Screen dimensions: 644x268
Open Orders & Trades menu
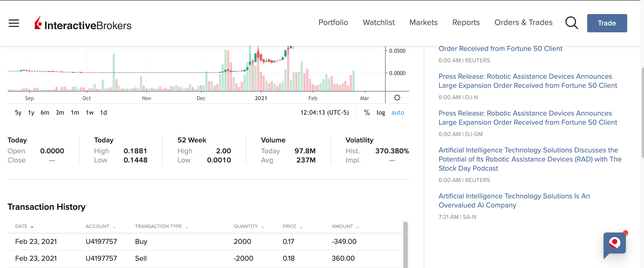pos(523,23)
